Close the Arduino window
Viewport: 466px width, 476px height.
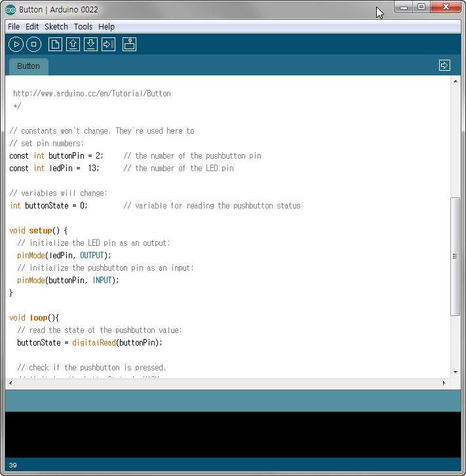[446, 7]
